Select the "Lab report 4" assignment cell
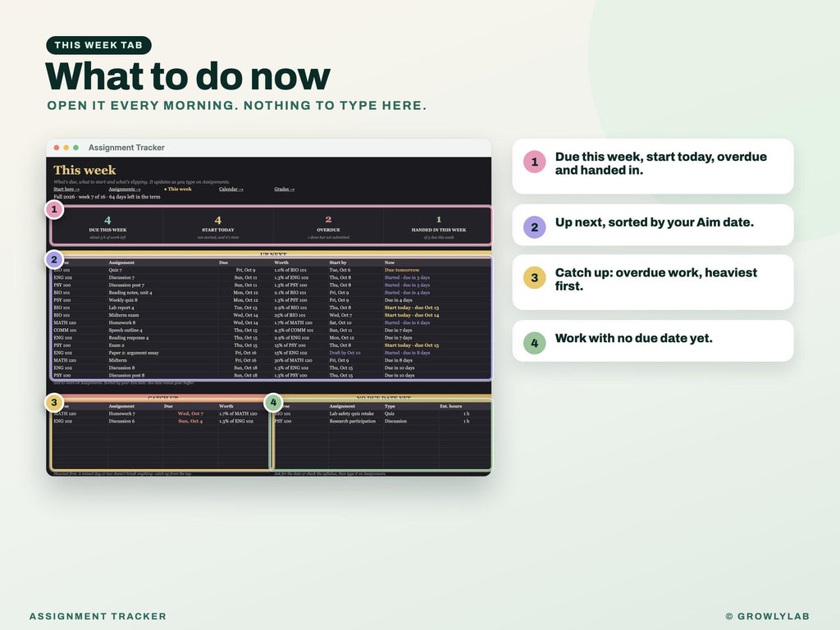 121,308
